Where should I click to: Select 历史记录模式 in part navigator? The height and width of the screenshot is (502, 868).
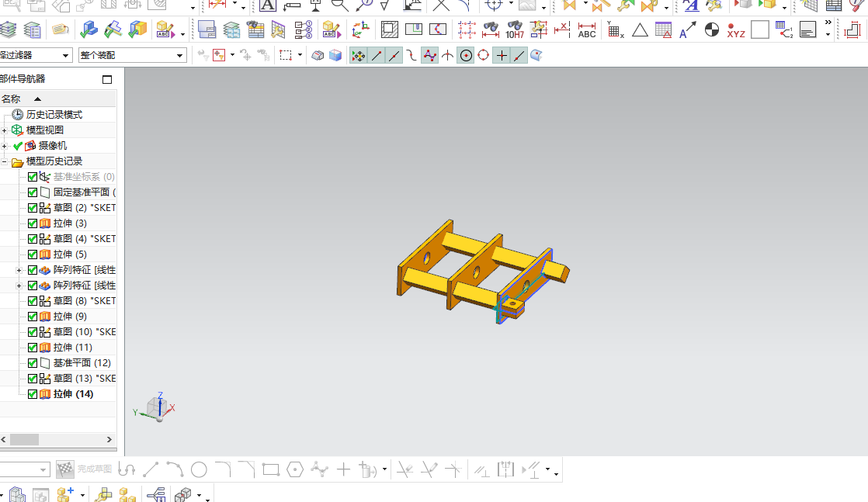(x=54, y=115)
